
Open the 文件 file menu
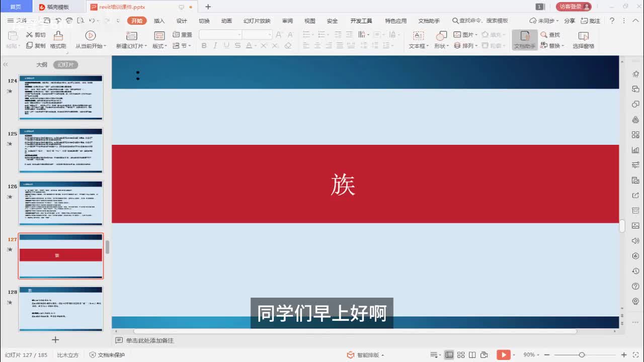(x=18, y=21)
